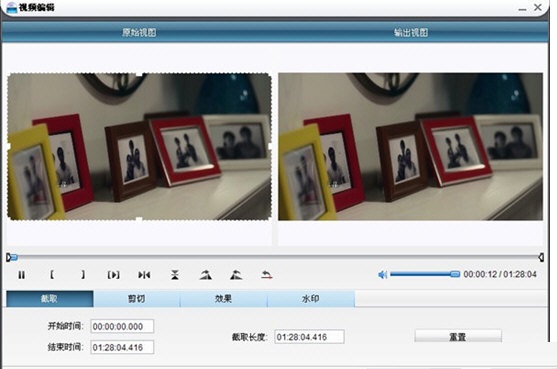Click the original view video preview

(139, 147)
